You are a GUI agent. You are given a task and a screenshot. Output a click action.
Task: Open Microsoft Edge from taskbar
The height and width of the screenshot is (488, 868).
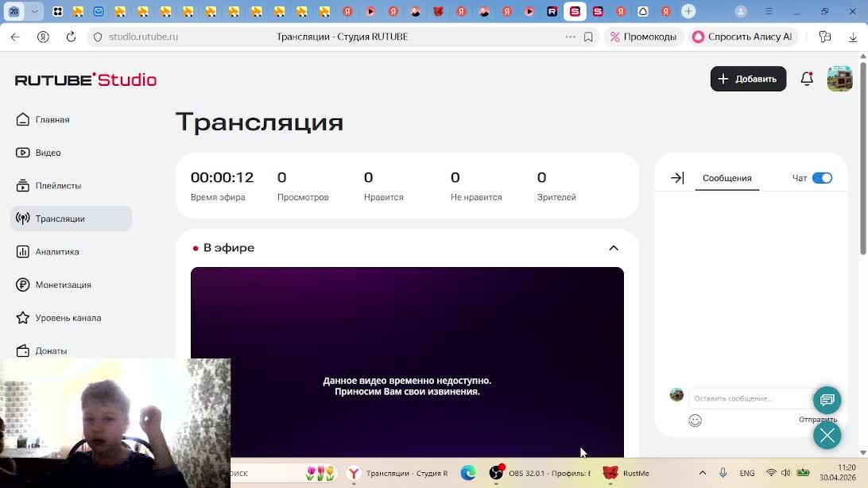468,473
